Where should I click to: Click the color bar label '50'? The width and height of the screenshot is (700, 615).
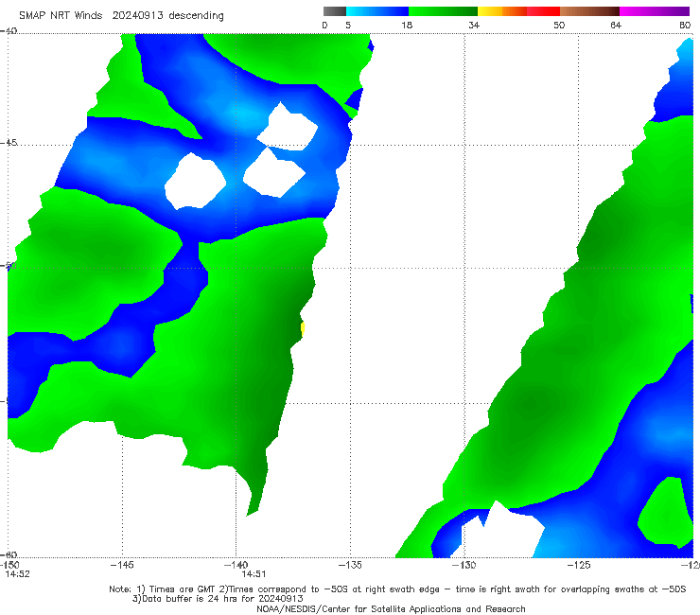[559, 25]
